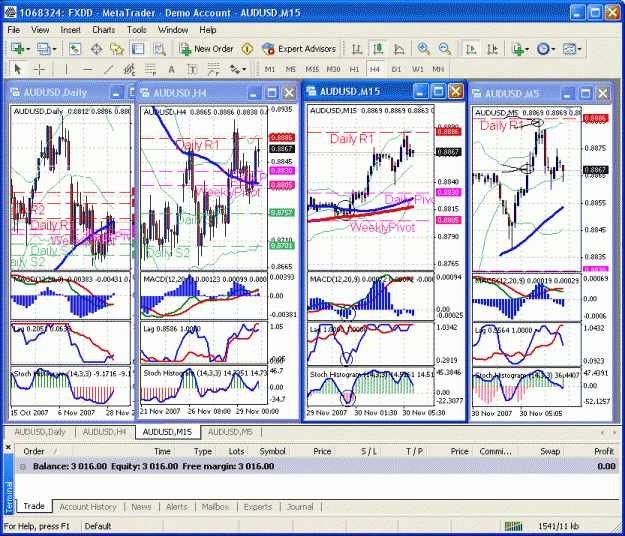Click the Periods clock icon

coord(543,49)
